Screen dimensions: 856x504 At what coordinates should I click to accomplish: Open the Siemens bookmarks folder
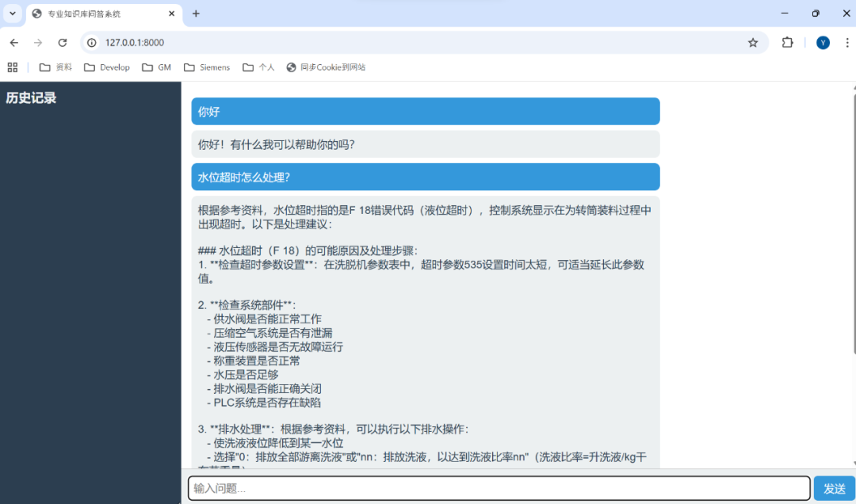tap(207, 67)
